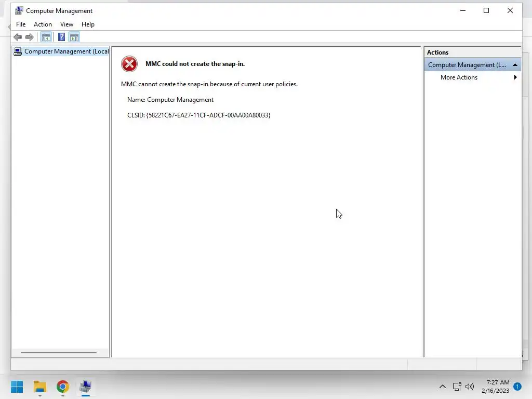Click 'Name: Computer Management' text
This screenshot has width=532, height=399.
pos(170,100)
